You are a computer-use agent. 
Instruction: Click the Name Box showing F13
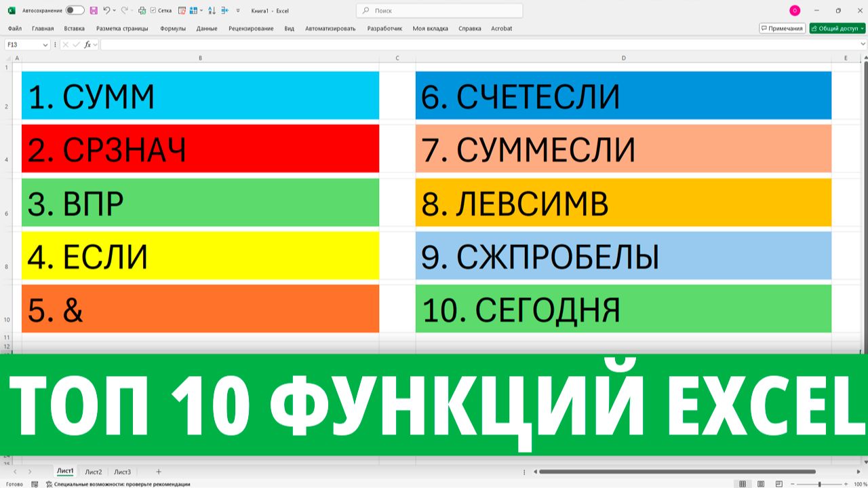click(23, 45)
